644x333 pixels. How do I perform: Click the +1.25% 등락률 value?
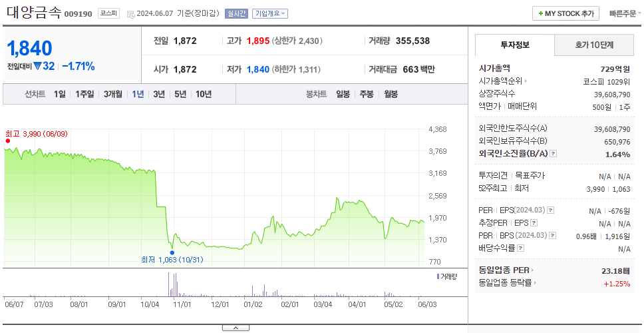617,283
